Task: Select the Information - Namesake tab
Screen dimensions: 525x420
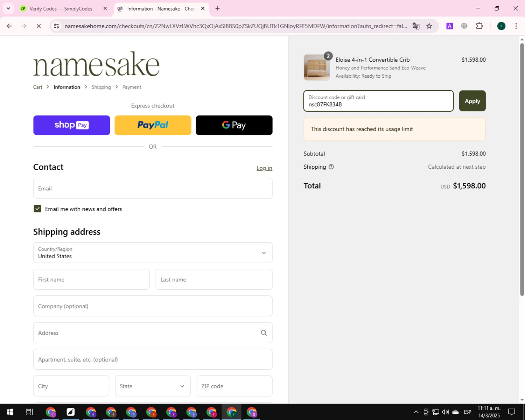Action: (x=162, y=8)
